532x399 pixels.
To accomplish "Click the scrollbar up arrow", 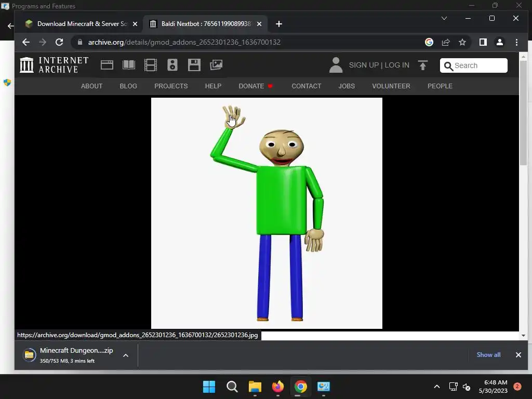I will click(524, 56).
